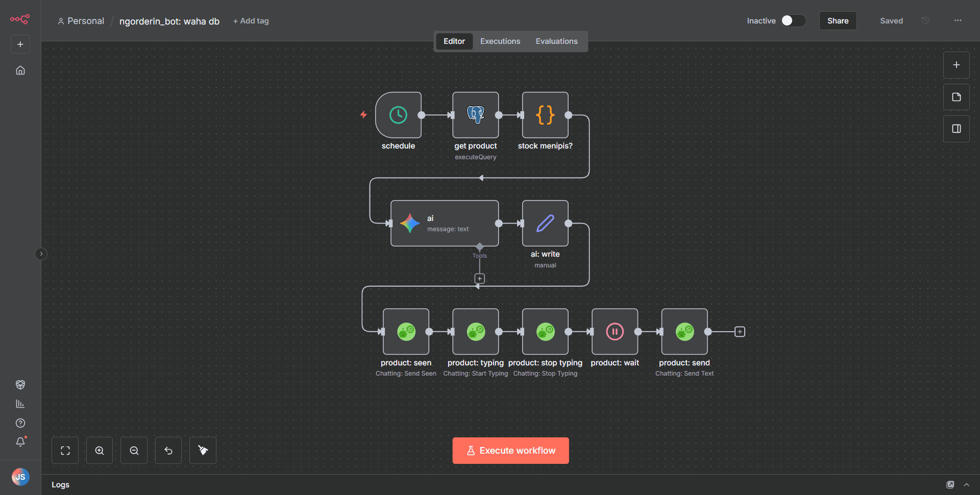Open the stock menipis? code node

click(x=545, y=115)
